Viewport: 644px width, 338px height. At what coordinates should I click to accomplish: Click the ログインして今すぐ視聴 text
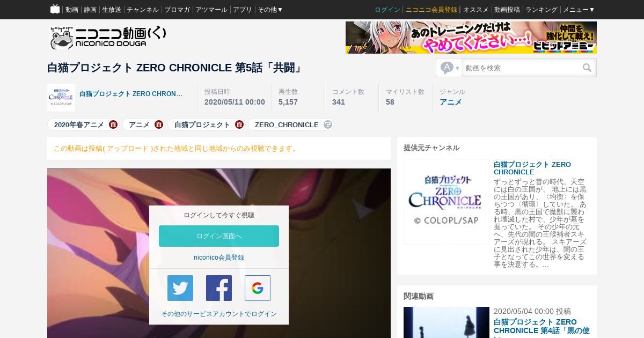coord(219,215)
